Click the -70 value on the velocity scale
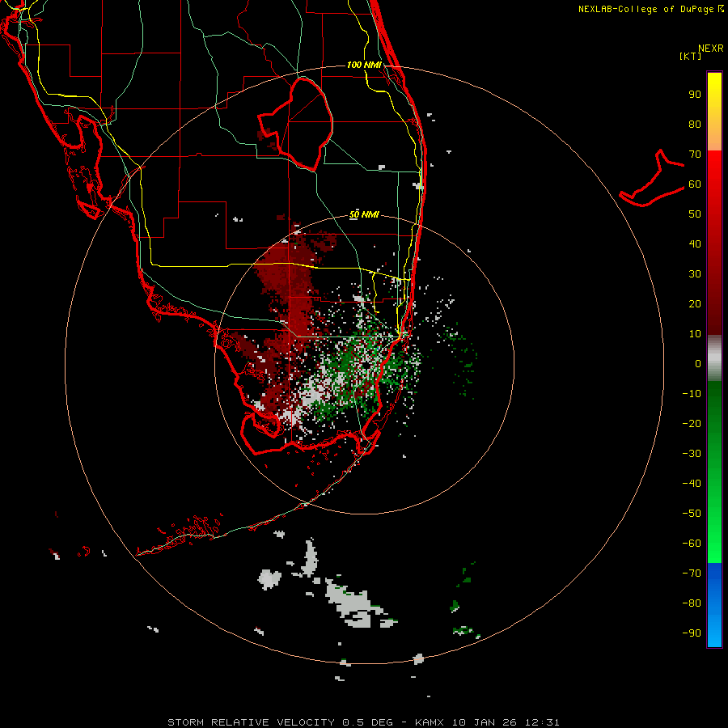The height and width of the screenshot is (728, 728). coord(692,574)
